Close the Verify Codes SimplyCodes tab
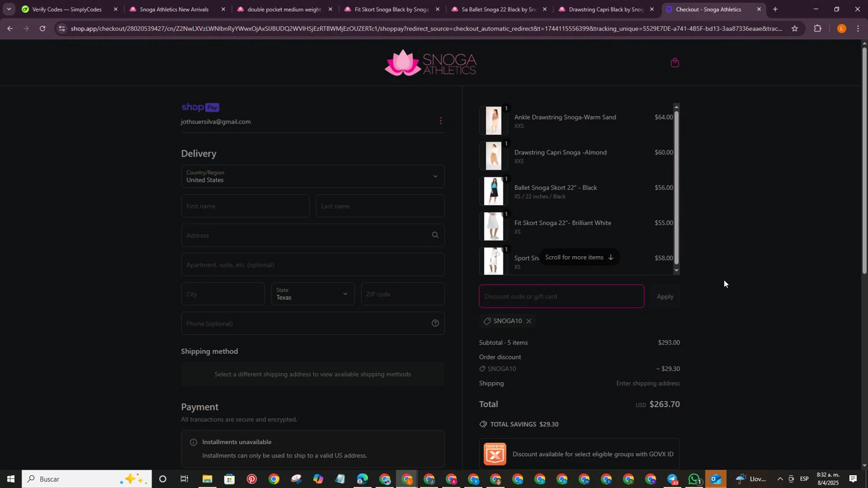868x488 pixels. pos(116,9)
